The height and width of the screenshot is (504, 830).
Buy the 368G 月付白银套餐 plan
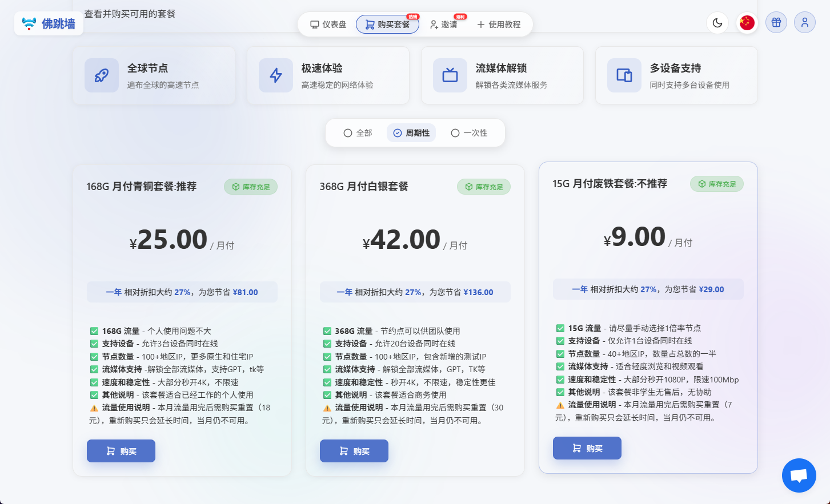tap(354, 451)
